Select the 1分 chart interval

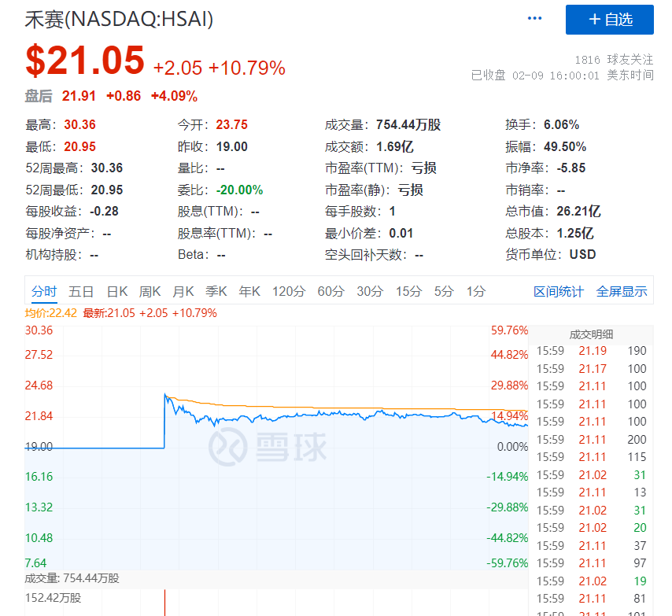click(474, 291)
